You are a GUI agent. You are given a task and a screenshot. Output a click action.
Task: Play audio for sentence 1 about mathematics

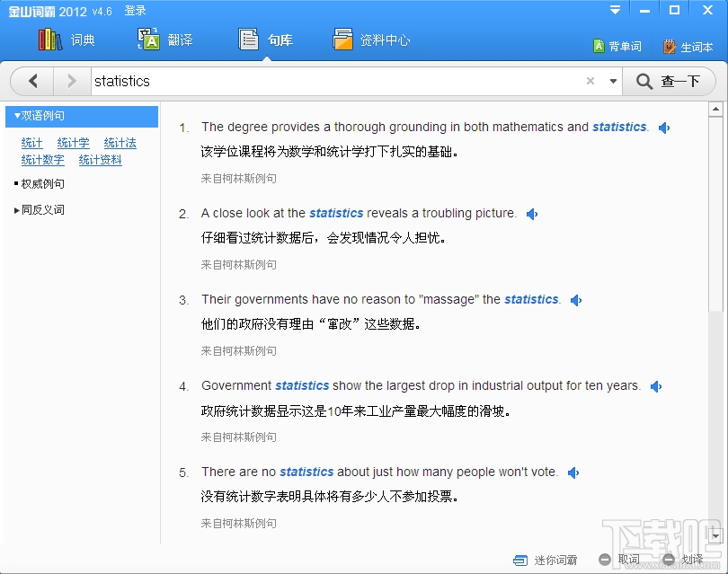[664, 128]
